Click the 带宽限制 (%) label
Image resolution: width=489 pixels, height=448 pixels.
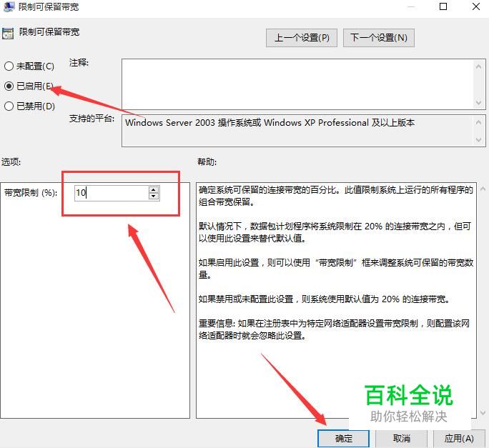pyautogui.click(x=31, y=193)
